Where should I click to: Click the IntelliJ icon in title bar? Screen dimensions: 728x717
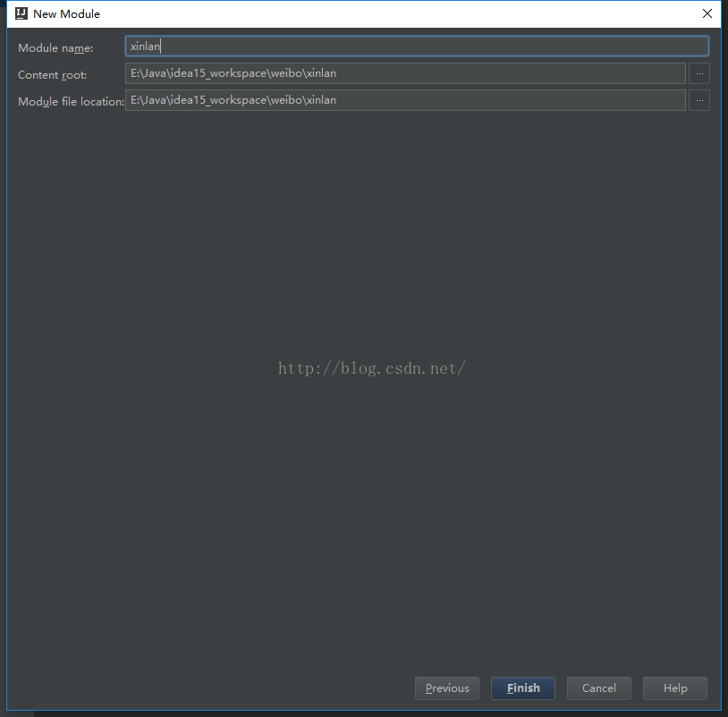point(21,13)
